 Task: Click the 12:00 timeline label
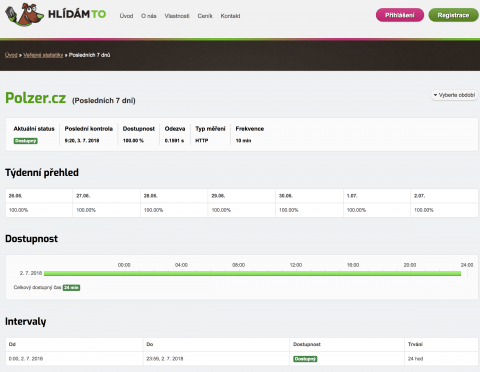(x=296, y=265)
